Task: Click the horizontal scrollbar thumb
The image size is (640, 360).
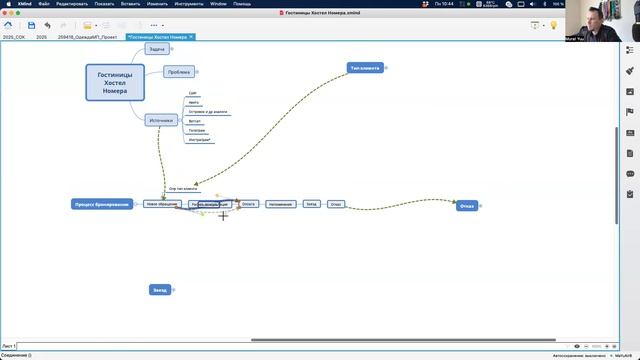Action: (403, 340)
